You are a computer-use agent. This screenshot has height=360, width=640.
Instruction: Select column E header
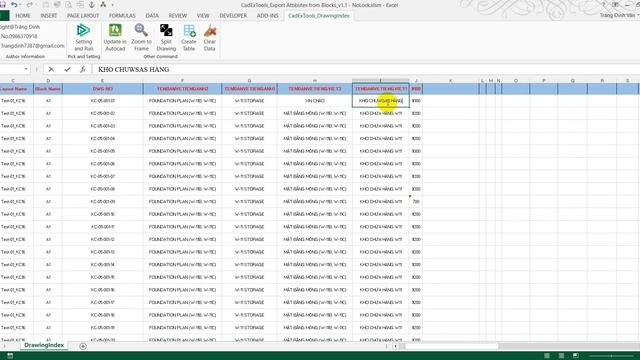(x=102, y=80)
